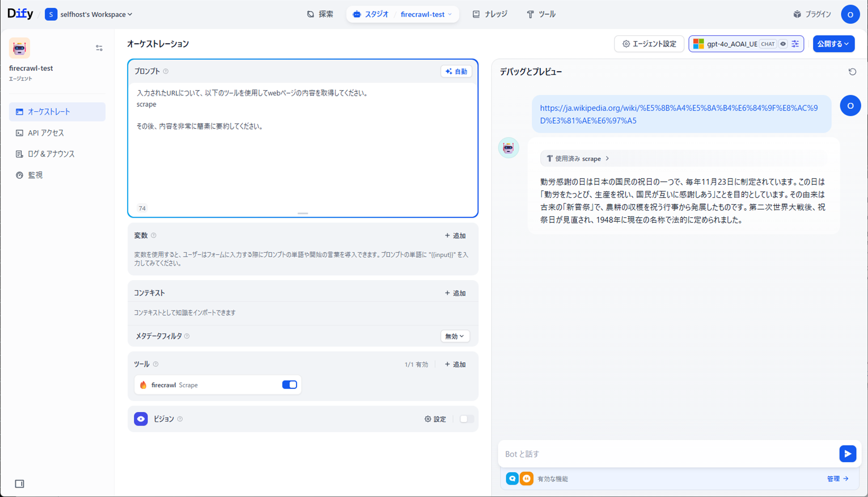Click the 自動 prompt generate button
868x497 pixels.
[456, 71]
